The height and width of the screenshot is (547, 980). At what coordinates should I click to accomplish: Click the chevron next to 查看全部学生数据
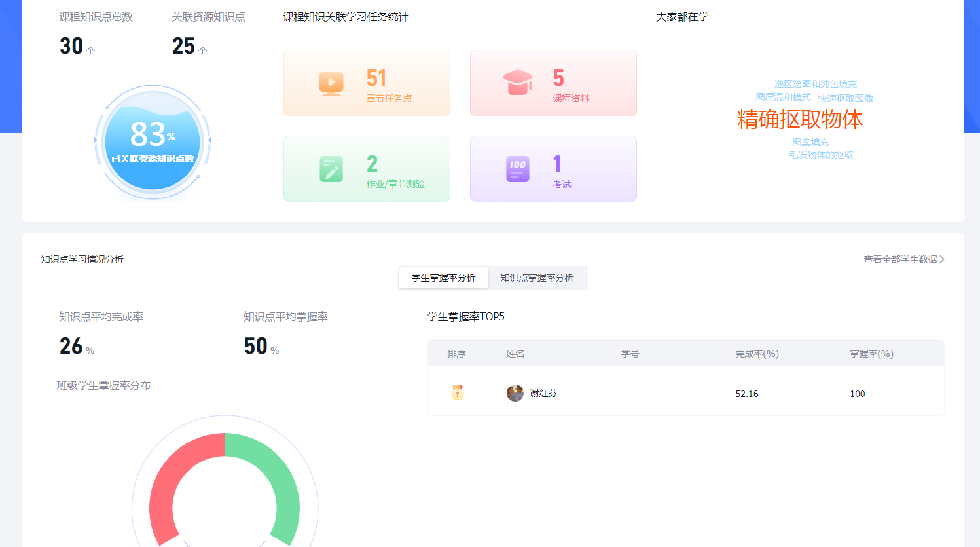pyautogui.click(x=942, y=259)
